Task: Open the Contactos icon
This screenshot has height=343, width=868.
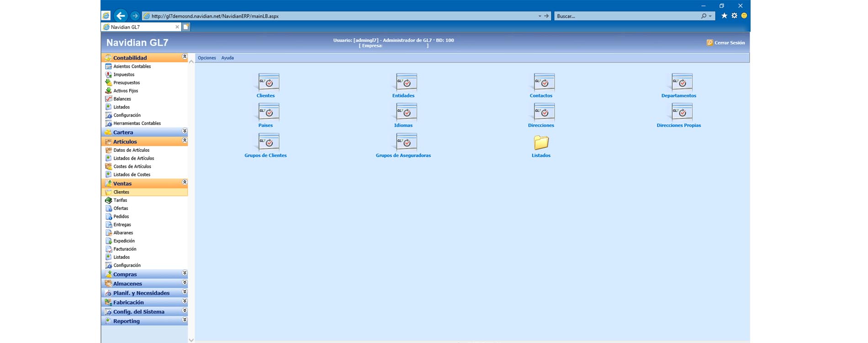Action: point(544,83)
